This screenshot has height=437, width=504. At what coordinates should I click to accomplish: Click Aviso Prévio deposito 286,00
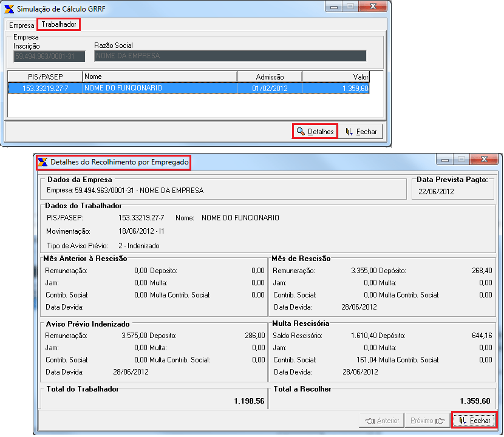255,336
